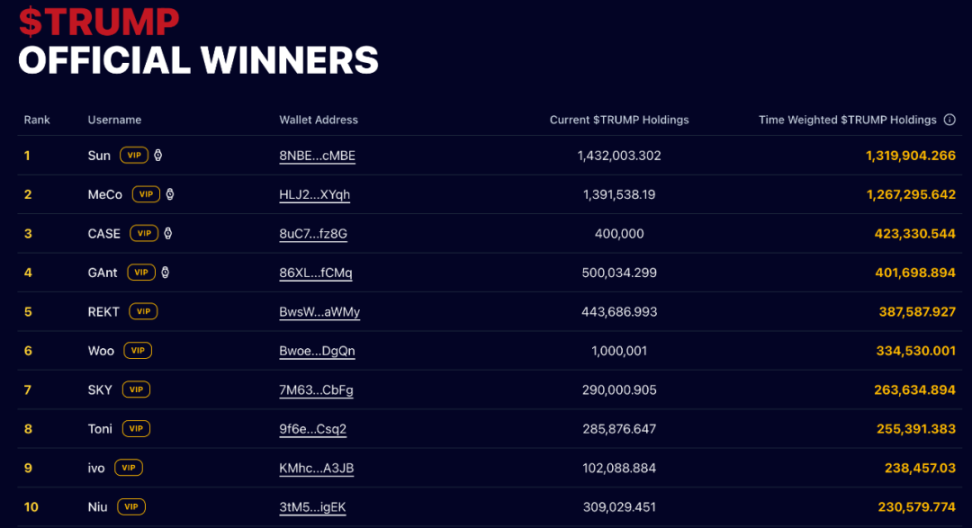
Task: Click the info icon beside Time Weighted Holdings
Action: click(x=950, y=120)
